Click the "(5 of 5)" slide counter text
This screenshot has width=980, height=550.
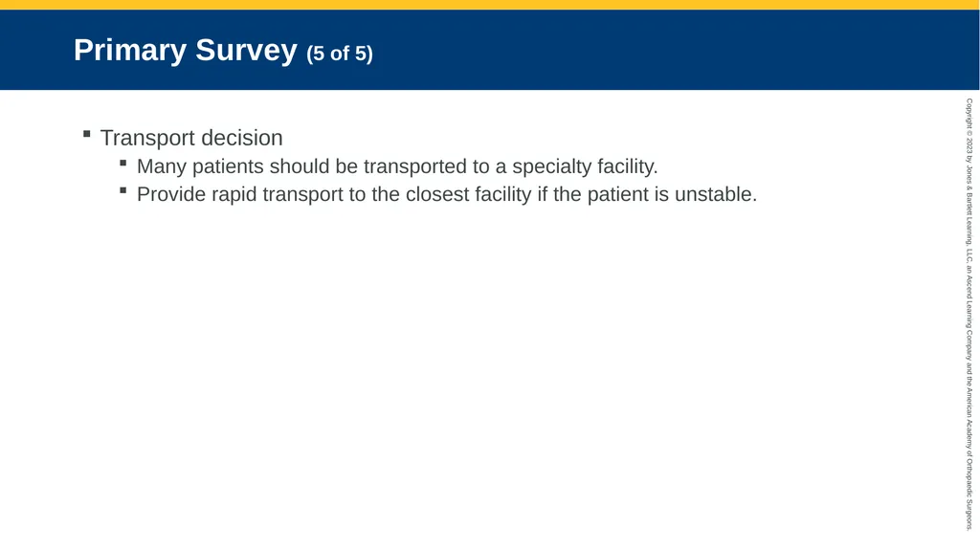[340, 54]
